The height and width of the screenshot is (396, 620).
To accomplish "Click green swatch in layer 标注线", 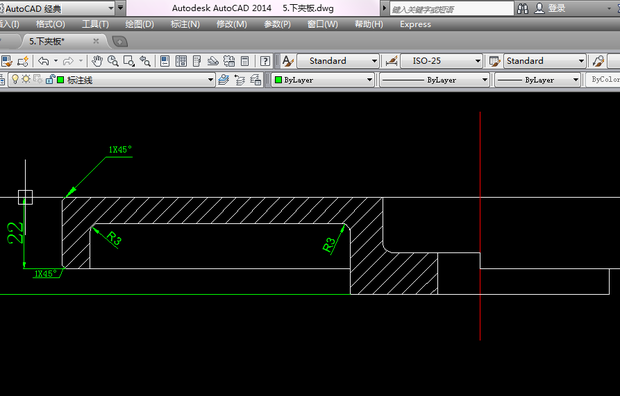I will [60, 80].
